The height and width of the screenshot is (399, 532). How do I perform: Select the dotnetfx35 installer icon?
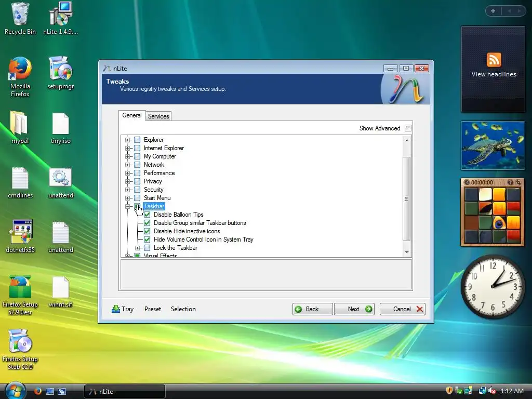point(20,237)
